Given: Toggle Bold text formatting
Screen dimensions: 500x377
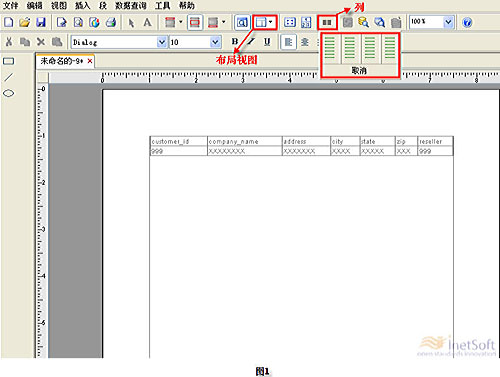Looking at the screenshot, I should click(235, 42).
